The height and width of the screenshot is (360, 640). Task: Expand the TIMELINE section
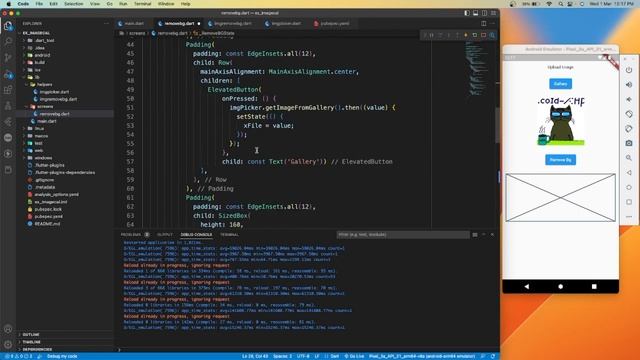(31, 342)
